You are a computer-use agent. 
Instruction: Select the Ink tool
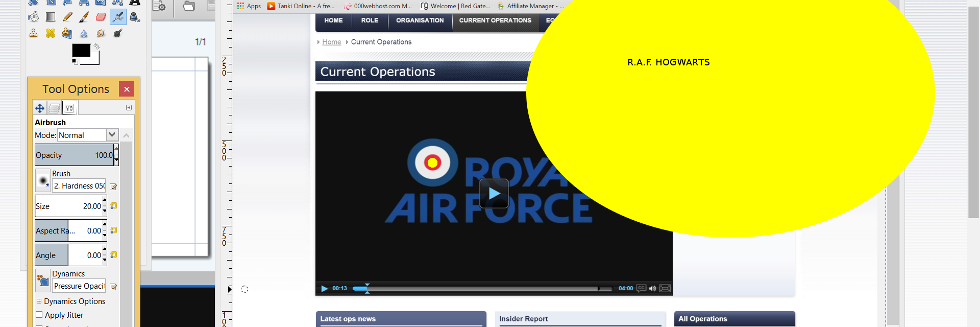(135, 17)
